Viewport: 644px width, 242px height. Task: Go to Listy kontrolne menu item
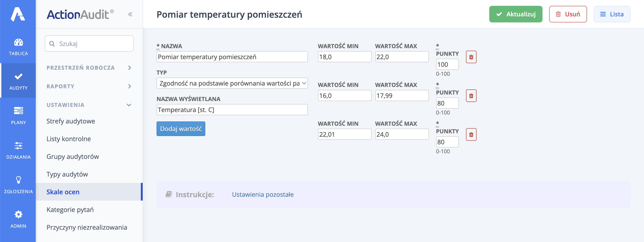tap(68, 139)
